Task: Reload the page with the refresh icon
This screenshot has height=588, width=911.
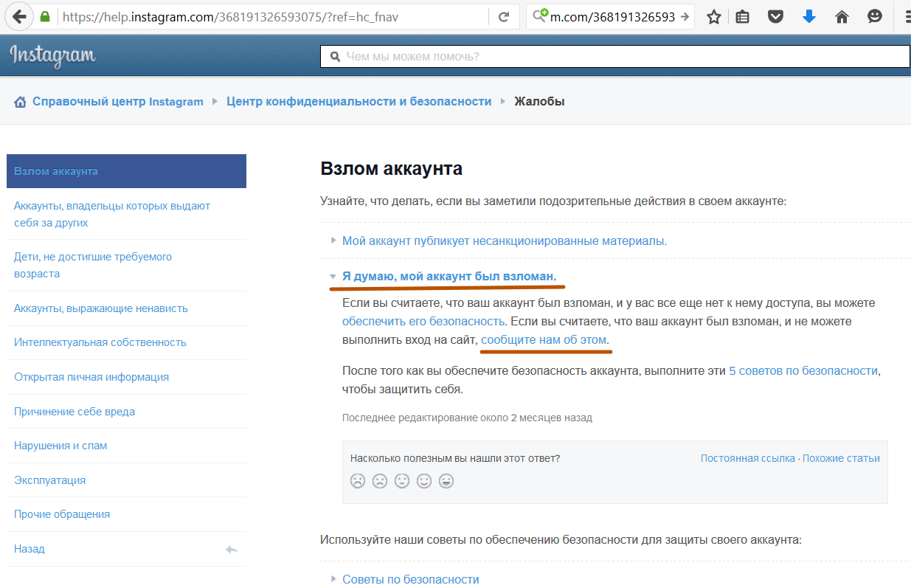Action: (504, 16)
